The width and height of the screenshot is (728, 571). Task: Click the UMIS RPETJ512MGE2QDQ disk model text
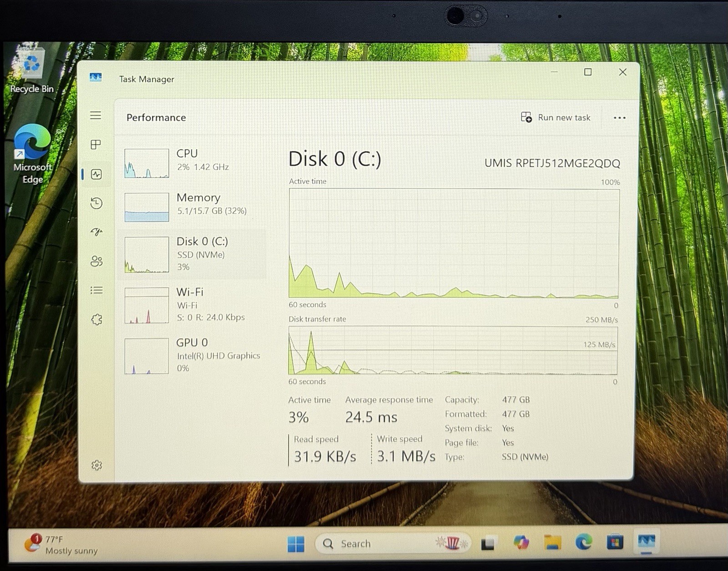tap(552, 163)
